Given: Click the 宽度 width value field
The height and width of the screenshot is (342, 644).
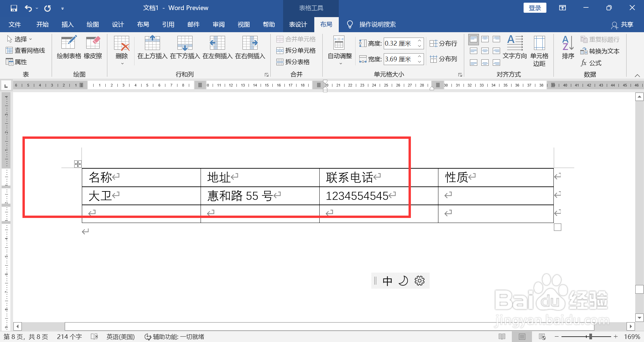Looking at the screenshot, I should [401, 59].
